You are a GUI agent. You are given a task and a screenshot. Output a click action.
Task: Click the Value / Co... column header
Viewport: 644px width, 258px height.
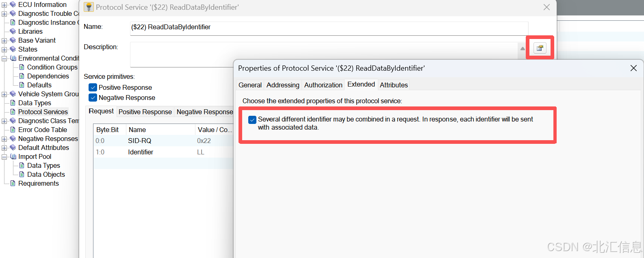(x=215, y=130)
